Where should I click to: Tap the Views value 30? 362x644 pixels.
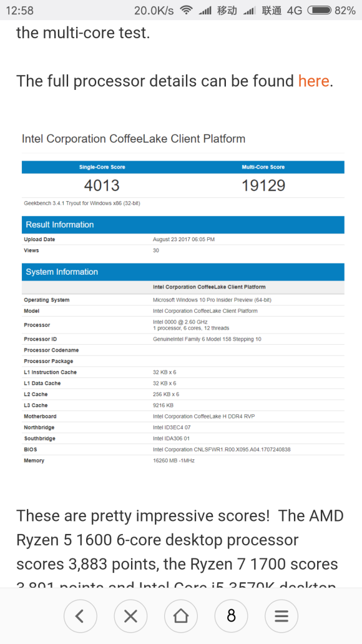[156, 250]
